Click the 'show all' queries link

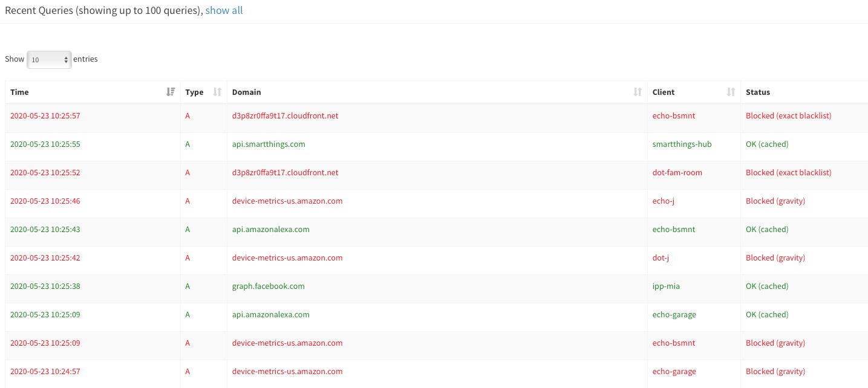click(224, 10)
